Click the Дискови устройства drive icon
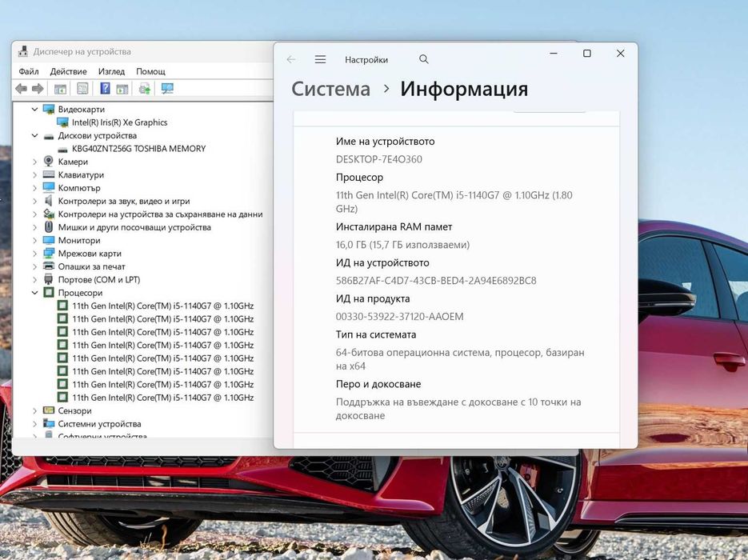 [x=49, y=136]
